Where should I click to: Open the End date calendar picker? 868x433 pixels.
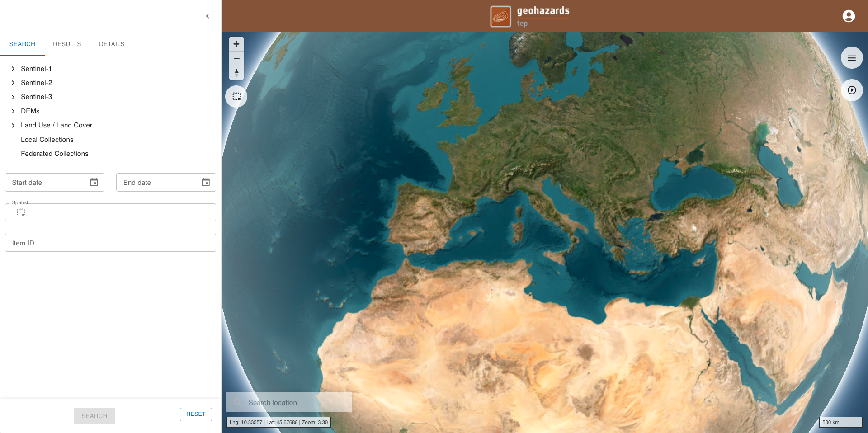pos(206,182)
